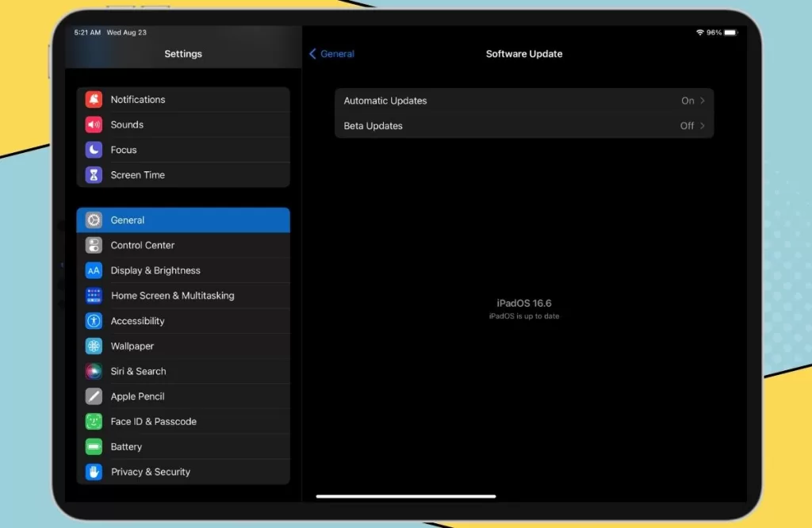Tap the Wed Aug 23 date
This screenshot has width=812, height=528.
[127, 32]
